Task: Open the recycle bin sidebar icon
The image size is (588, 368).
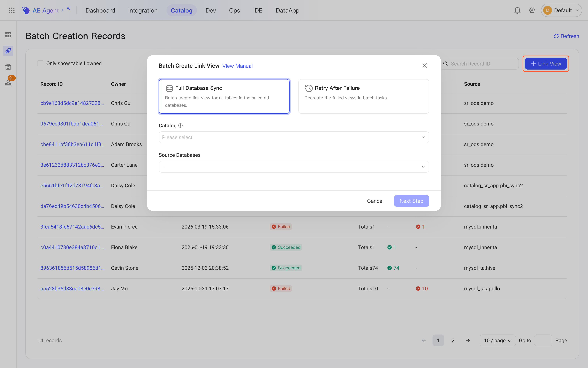Action: (8, 67)
